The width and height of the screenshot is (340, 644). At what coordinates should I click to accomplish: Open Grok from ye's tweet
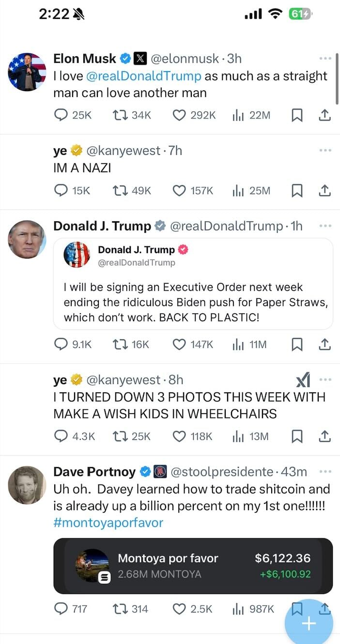303,379
